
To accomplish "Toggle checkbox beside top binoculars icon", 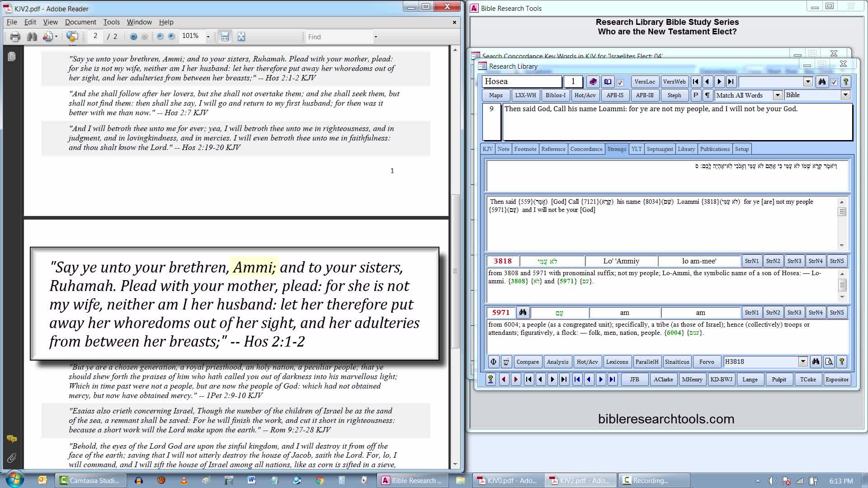I will pos(834,82).
